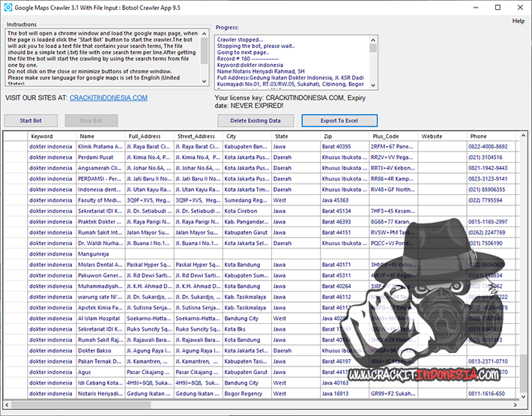Select the Kota Cirebon city cell

click(247, 211)
